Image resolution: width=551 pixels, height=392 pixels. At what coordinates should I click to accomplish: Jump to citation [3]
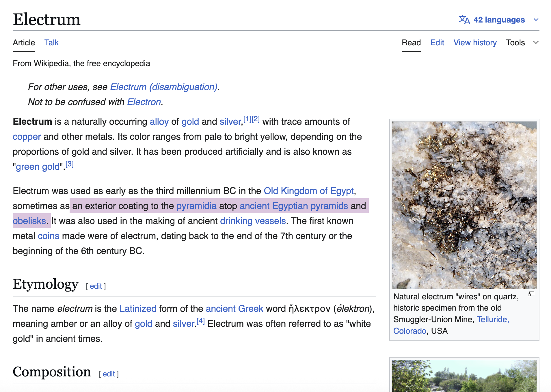[70, 164]
